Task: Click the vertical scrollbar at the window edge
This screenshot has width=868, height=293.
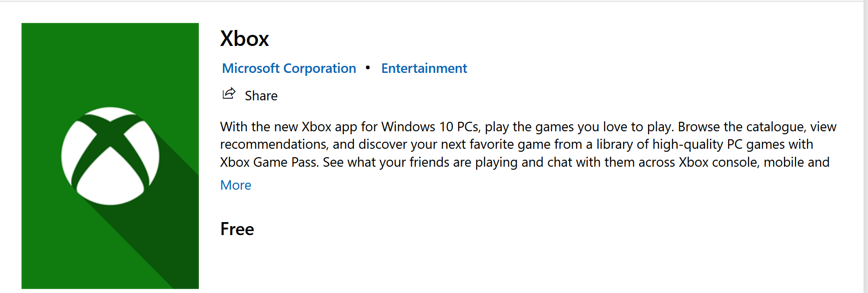Action: 866,147
